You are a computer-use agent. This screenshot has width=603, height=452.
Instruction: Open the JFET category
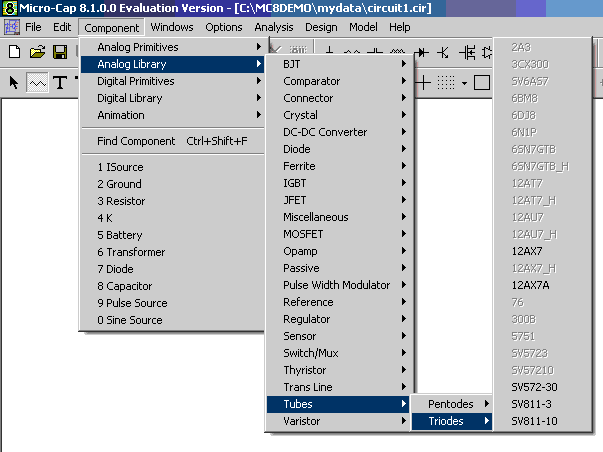(x=340, y=200)
